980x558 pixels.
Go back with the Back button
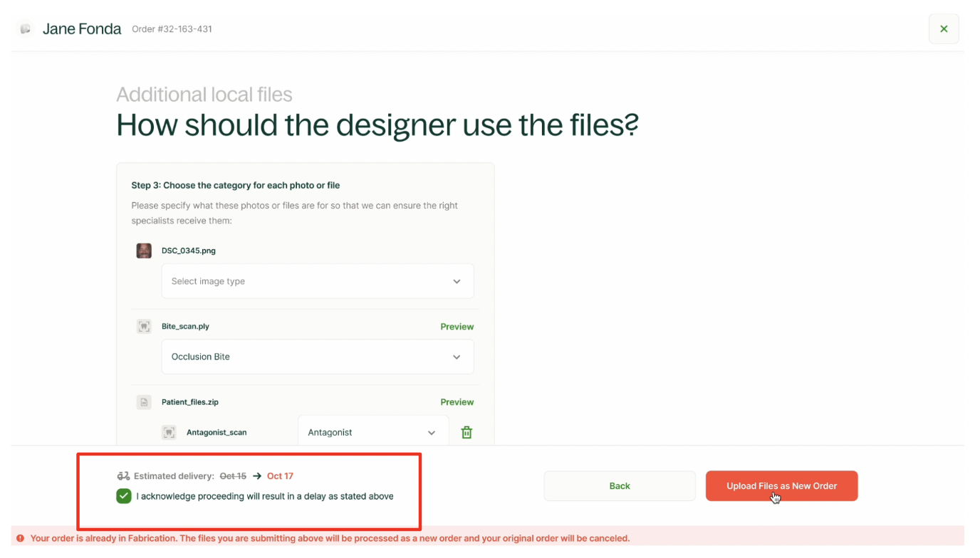point(619,486)
